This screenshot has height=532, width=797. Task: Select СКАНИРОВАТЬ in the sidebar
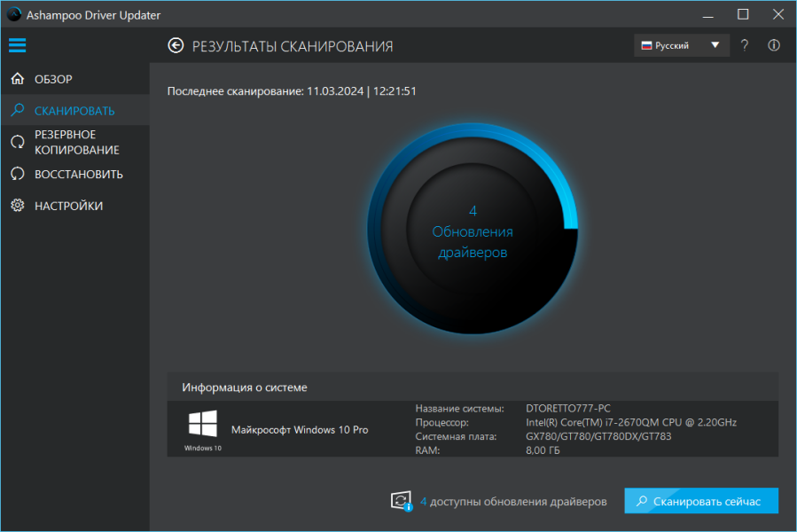pyautogui.click(x=75, y=110)
